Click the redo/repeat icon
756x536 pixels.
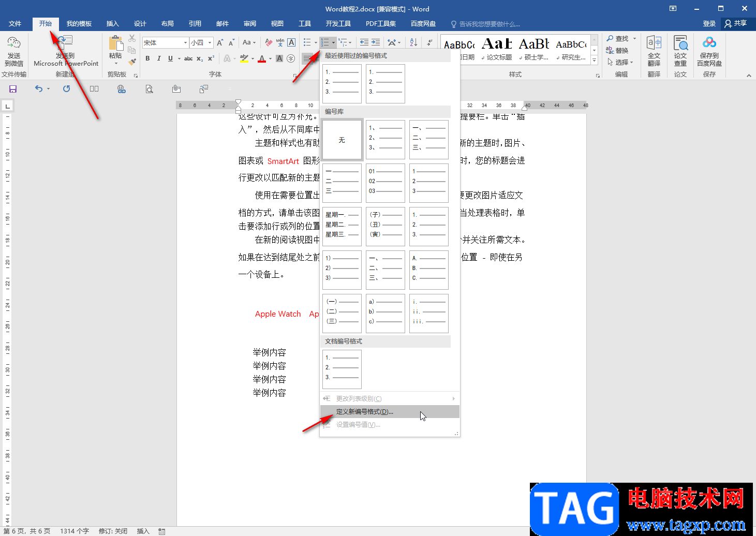[66, 89]
